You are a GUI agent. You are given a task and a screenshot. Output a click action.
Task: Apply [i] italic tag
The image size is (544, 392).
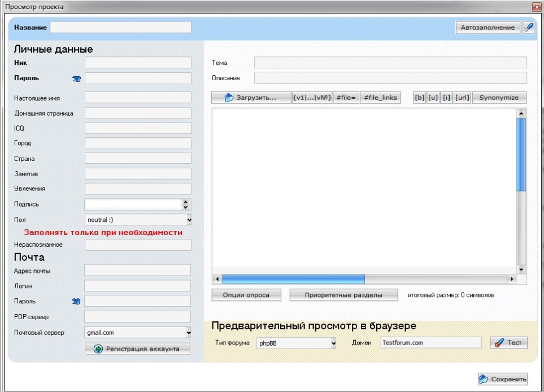(x=446, y=98)
